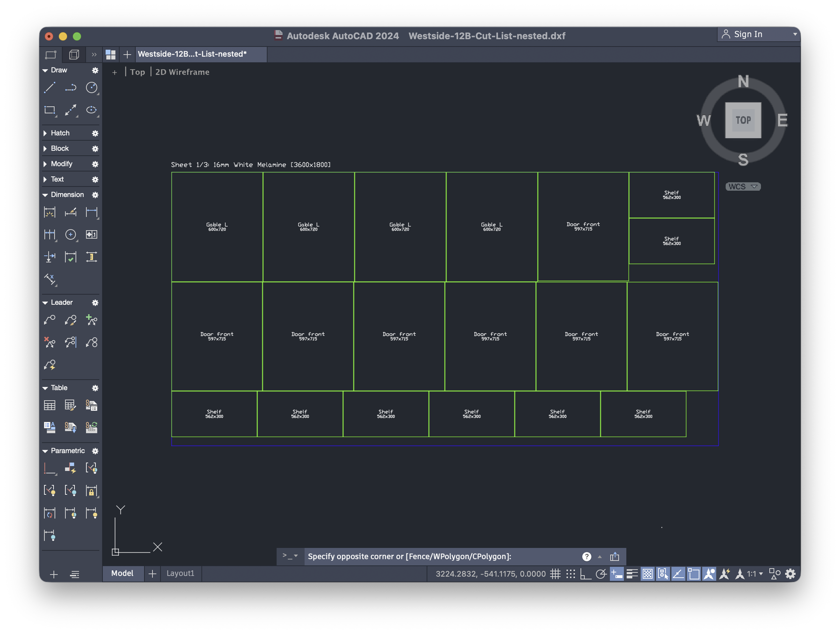Open the Sign In dropdown arrow
The height and width of the screenshot is (634, 840).
pos(795,34)
